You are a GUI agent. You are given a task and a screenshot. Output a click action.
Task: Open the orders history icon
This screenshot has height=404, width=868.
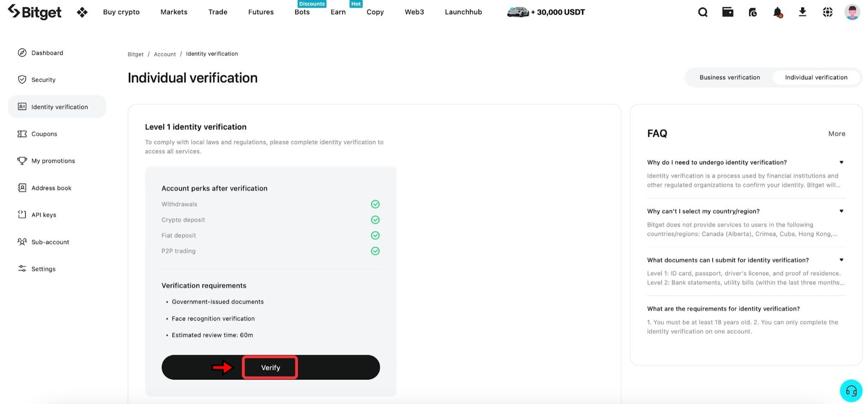click(x=753, y=12)
